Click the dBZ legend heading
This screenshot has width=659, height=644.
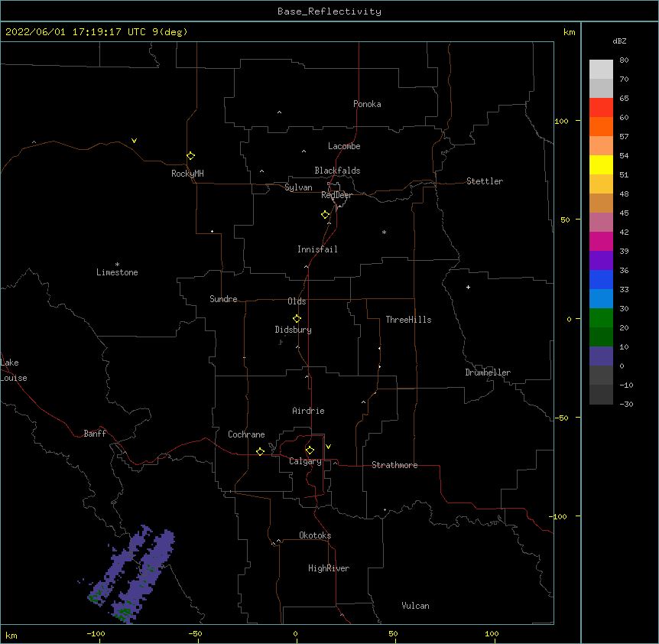point(619,41)
